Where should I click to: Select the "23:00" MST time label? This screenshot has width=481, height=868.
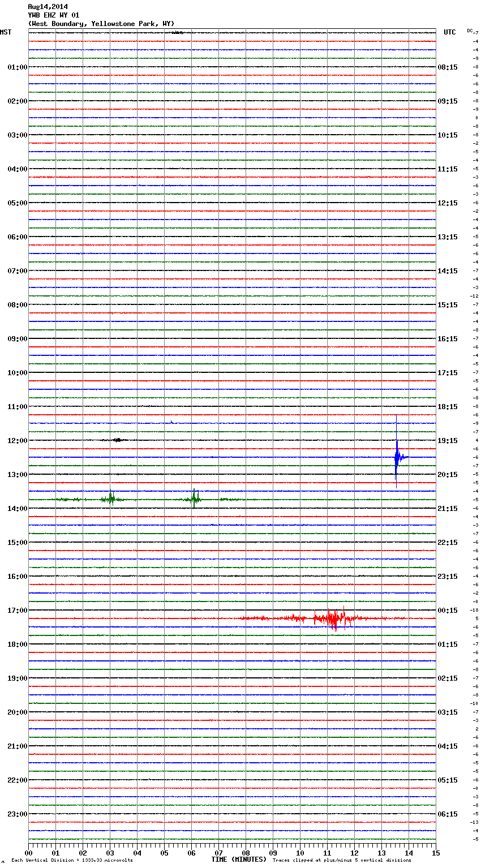(17, 814)
